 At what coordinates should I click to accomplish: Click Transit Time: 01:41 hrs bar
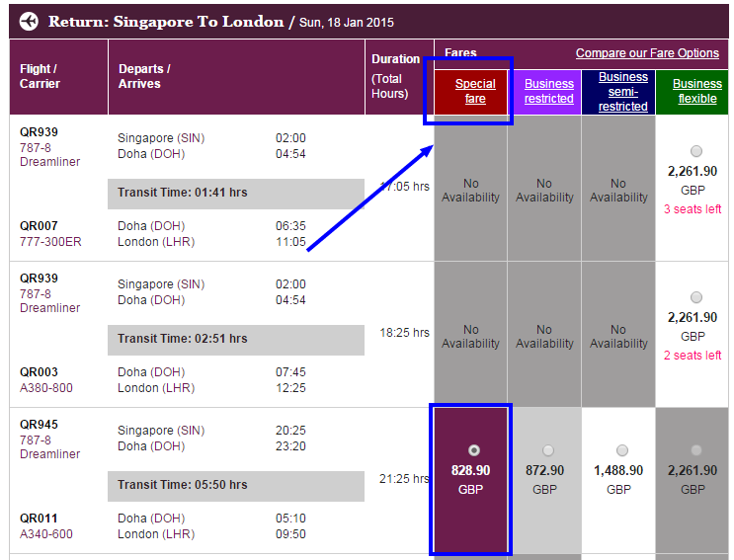(x=236, y=194)
